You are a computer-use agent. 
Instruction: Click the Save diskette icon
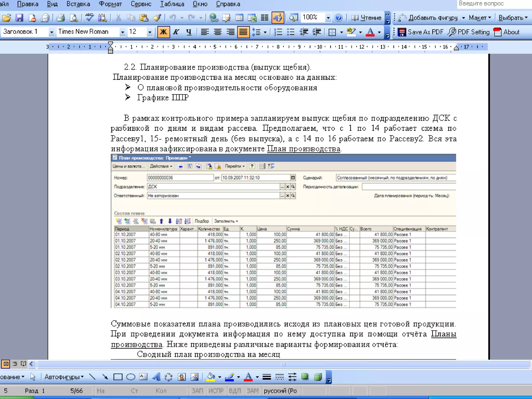(x=19, y=18)
